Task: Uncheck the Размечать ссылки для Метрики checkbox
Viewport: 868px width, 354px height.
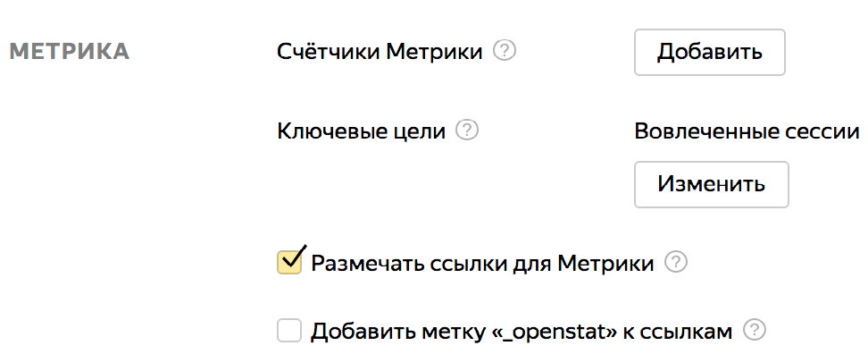Action: tap(289, 262)
